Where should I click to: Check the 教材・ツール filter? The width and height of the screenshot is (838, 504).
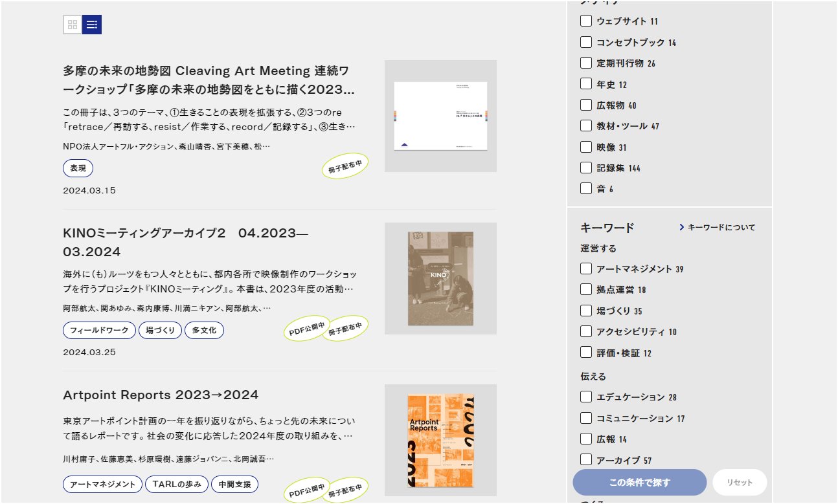pos(586,126)
